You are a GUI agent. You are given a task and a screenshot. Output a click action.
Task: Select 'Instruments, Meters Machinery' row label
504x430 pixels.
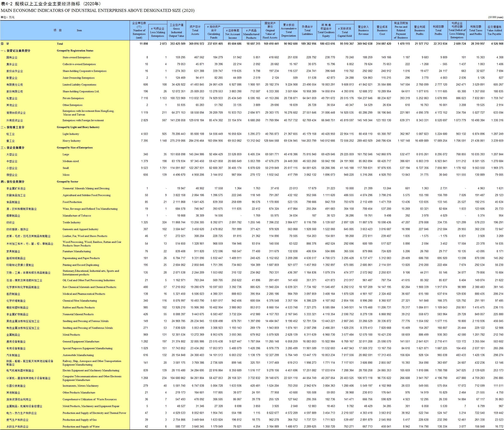81,386
